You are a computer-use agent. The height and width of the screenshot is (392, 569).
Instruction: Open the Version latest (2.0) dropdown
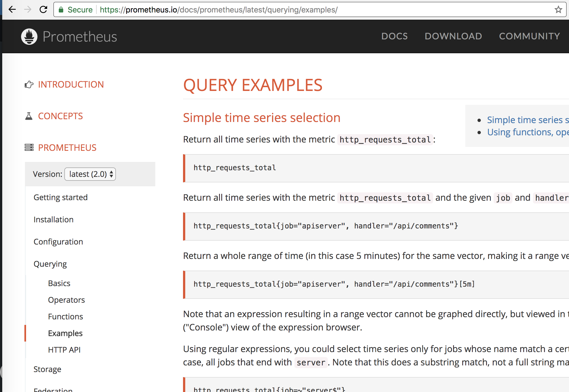coord(90,174)
